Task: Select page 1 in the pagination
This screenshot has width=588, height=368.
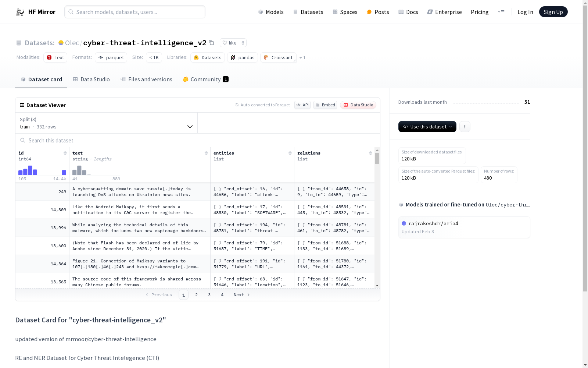Action: 184,295
